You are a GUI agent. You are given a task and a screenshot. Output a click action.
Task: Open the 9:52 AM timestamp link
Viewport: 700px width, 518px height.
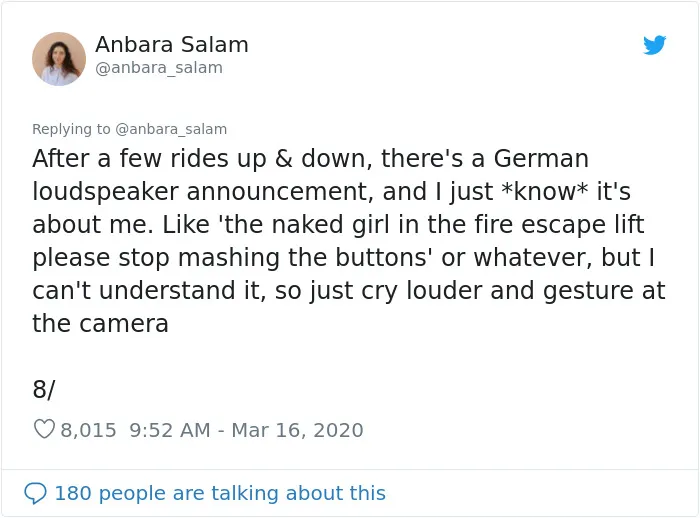click(x=170, y=430)
